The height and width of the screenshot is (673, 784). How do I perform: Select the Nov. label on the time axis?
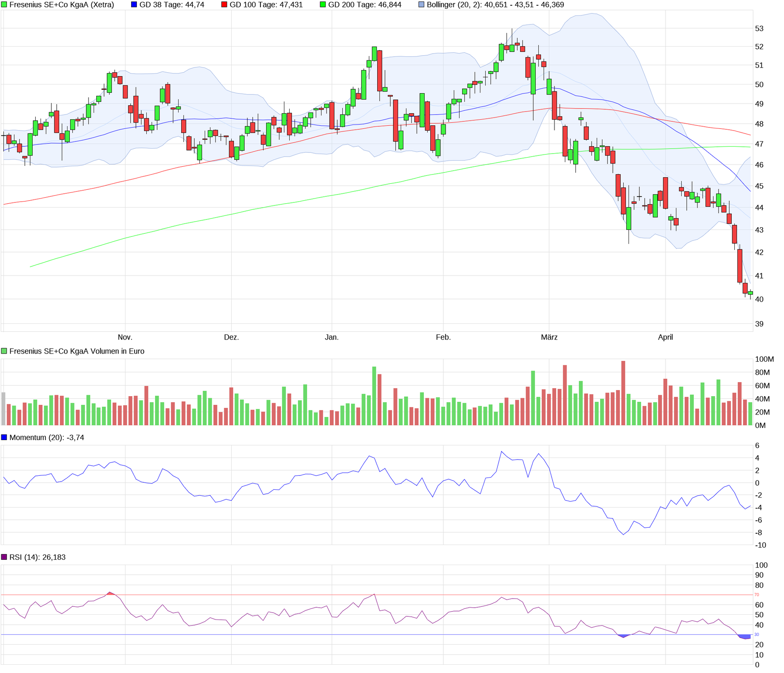[x=125, y=337]
